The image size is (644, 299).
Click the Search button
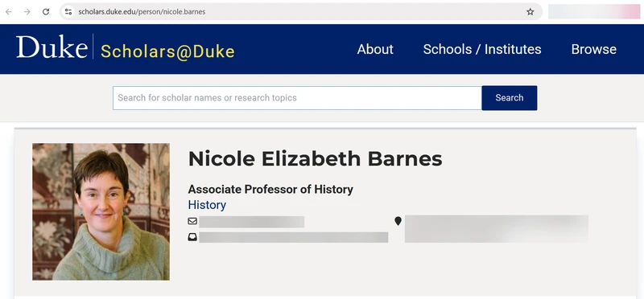pyautogui.click(x=510, y=98)
